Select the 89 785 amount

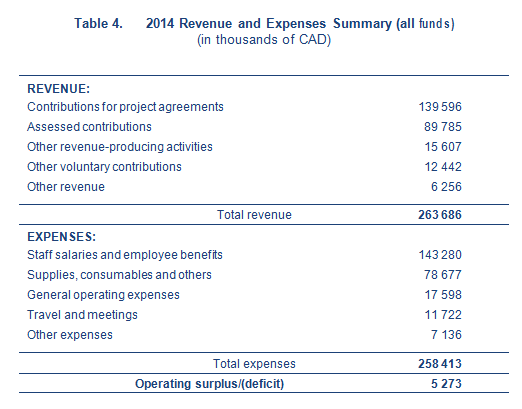point(443,127)
